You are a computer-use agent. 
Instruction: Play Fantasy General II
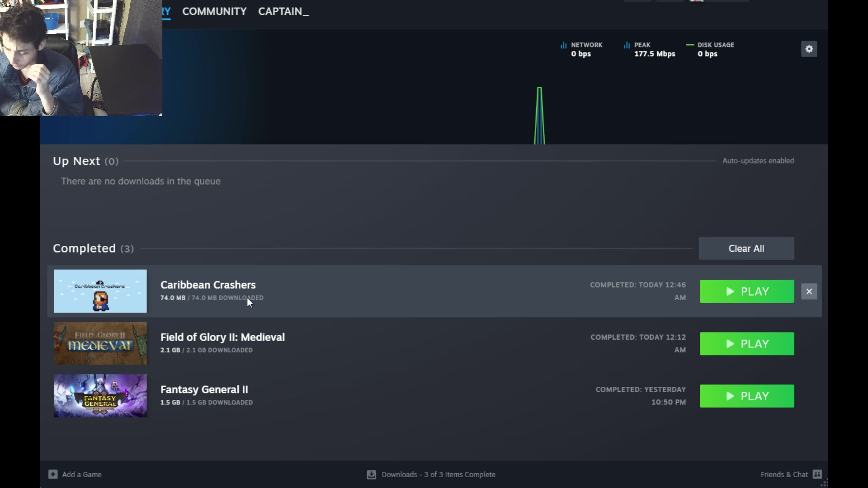pyautogui.click(x=747, y=396)
